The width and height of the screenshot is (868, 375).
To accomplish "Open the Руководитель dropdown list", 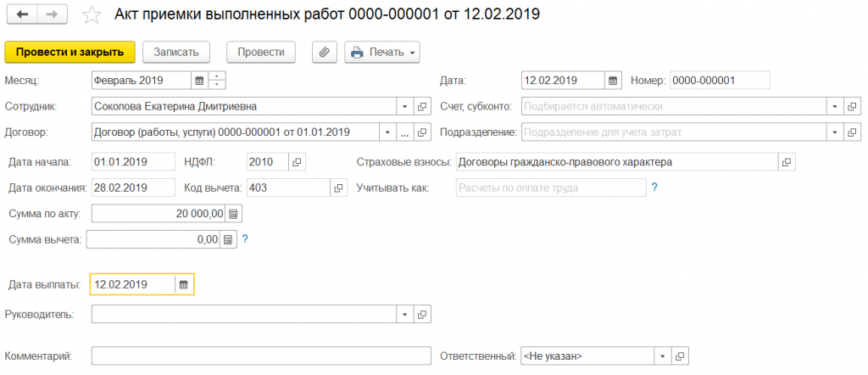I will click(x=404, y=315).
